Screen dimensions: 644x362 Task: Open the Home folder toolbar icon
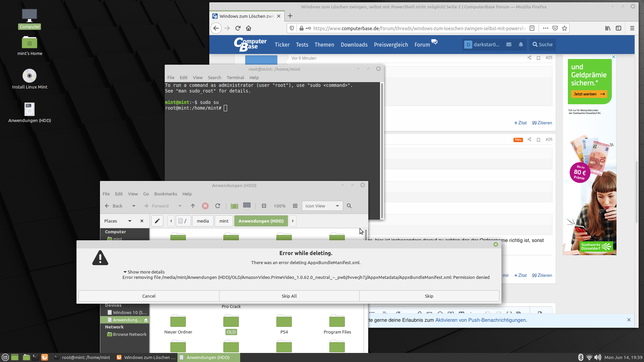tap(234, 206)
